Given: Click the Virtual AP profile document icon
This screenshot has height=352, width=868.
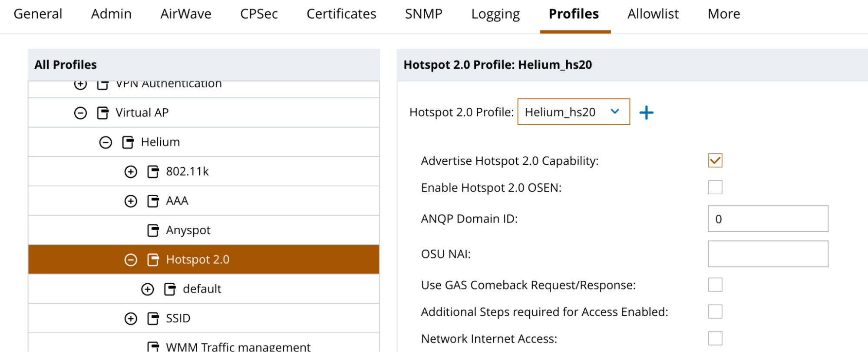Looking at the screenshot, I should (103, 113).
